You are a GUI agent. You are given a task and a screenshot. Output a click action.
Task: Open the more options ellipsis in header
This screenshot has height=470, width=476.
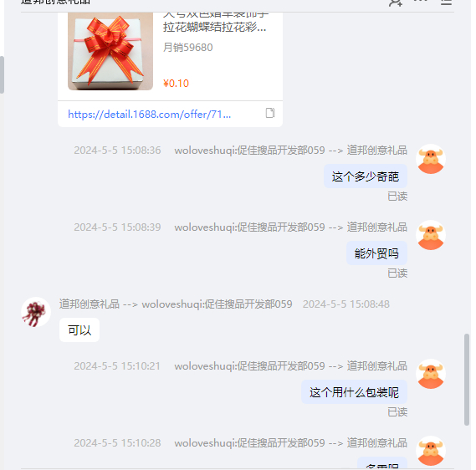click(421, 1)
